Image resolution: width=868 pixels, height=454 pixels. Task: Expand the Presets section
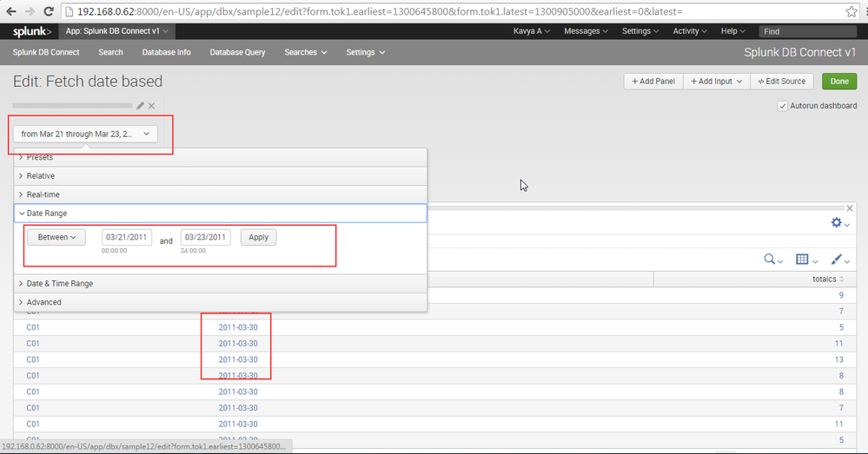(39, 157)
